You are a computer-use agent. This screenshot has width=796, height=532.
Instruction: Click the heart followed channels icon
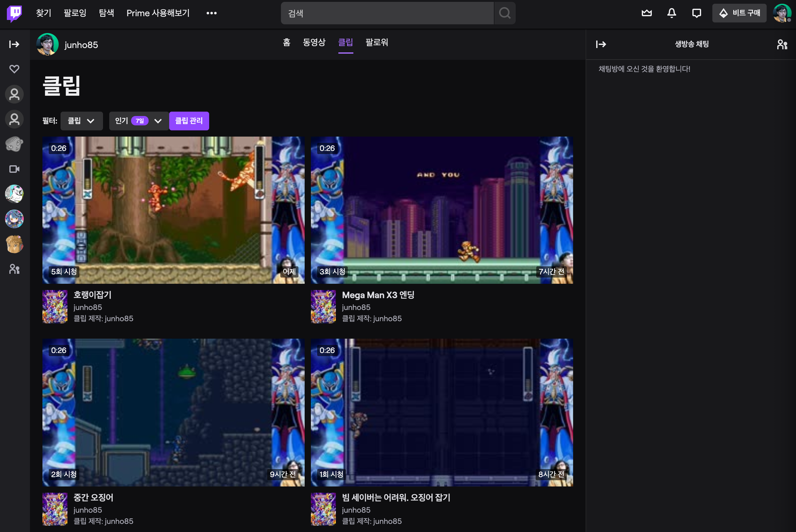[x=14, y=69]
